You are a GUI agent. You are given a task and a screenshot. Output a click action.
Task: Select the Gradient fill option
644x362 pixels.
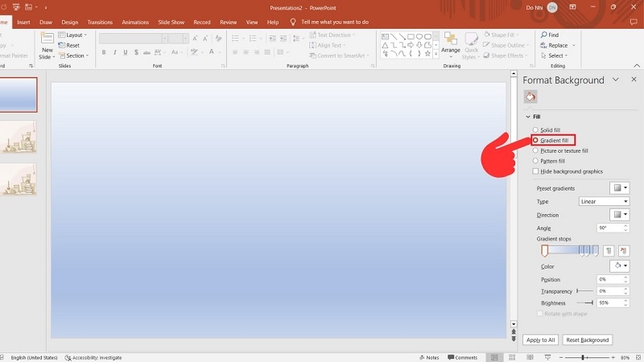coord(551,140)
